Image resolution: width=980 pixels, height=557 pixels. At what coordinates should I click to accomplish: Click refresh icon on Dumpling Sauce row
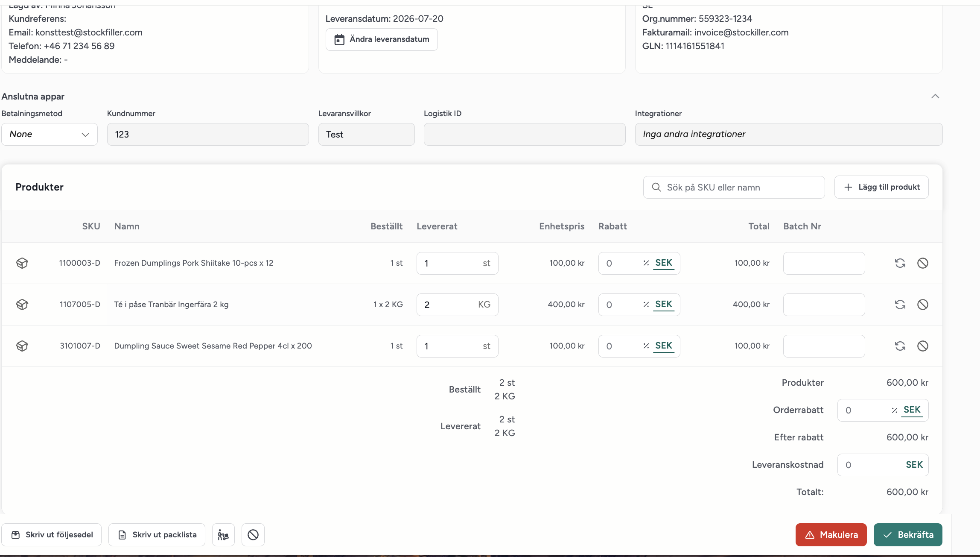click(x=900, y=346)
